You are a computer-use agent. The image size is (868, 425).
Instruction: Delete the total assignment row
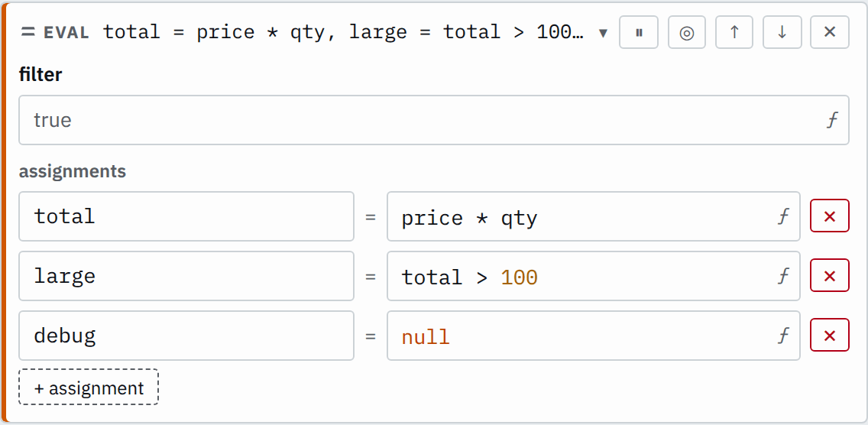coord(829,216)
